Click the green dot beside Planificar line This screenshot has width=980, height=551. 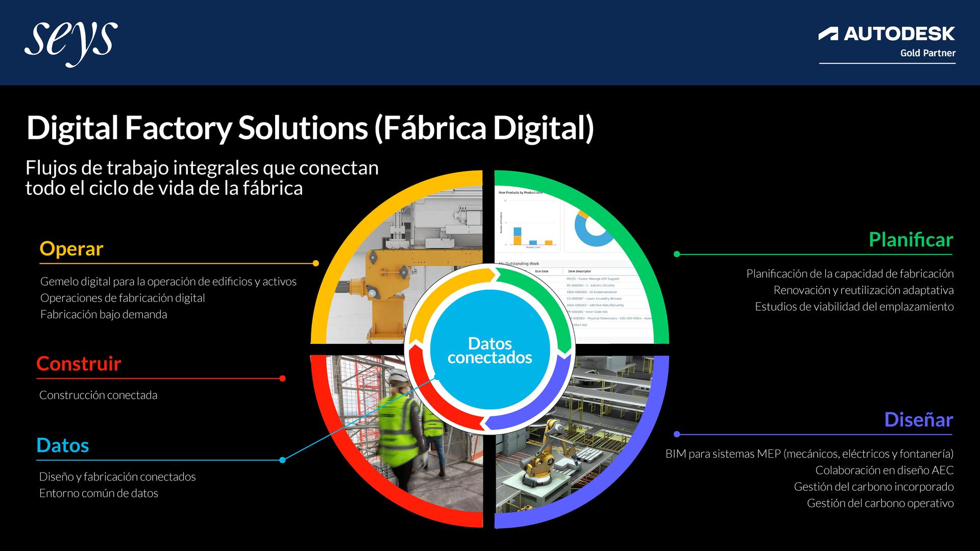point(677,254)
